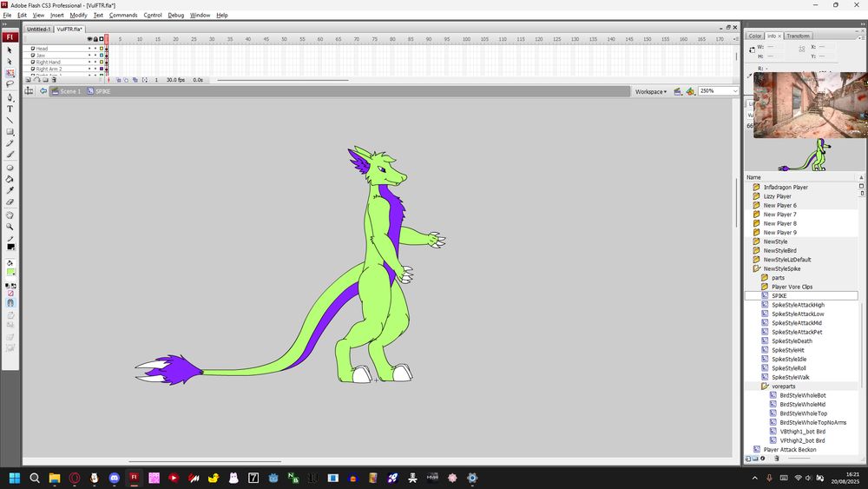Switch to the Transform panel tab

point(798,36)
